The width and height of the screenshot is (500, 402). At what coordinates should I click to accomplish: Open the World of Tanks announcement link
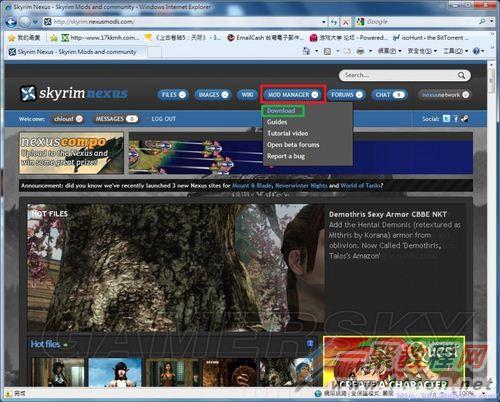coord(360,186)
